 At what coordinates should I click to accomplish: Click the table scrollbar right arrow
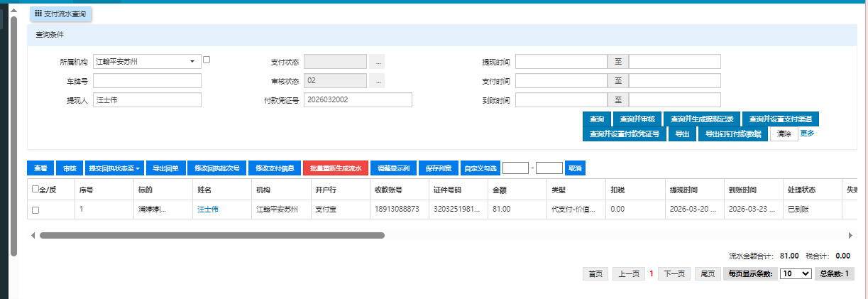850,235
